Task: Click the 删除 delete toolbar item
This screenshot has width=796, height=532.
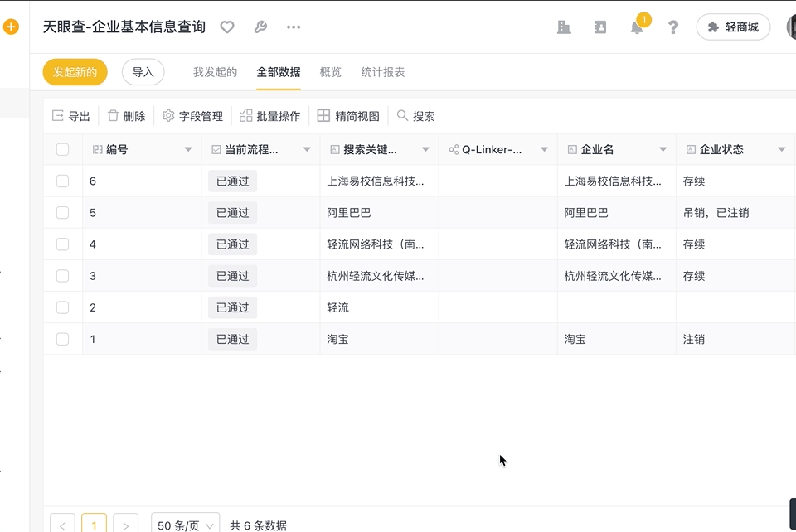Action: (x=126, y=116)
